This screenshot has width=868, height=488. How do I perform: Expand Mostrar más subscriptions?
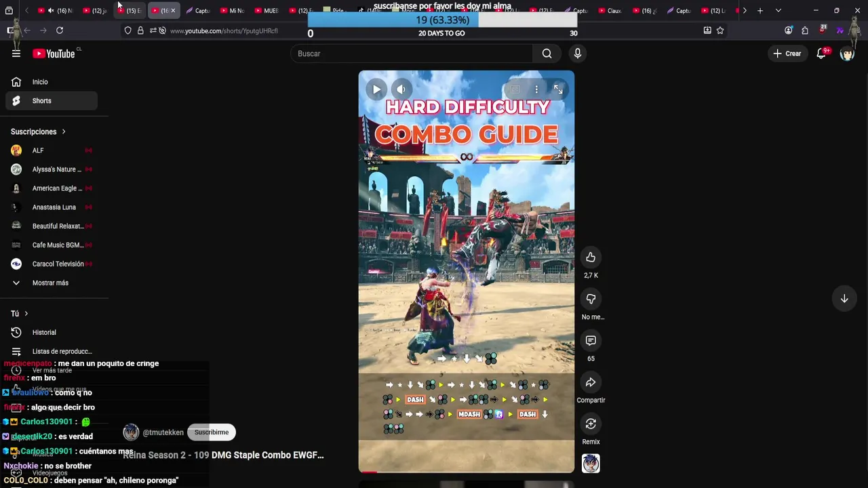click(52, 283)
